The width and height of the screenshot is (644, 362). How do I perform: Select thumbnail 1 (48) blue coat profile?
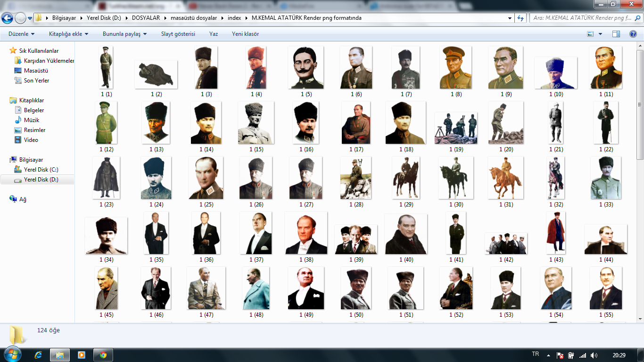click(256, 288)
